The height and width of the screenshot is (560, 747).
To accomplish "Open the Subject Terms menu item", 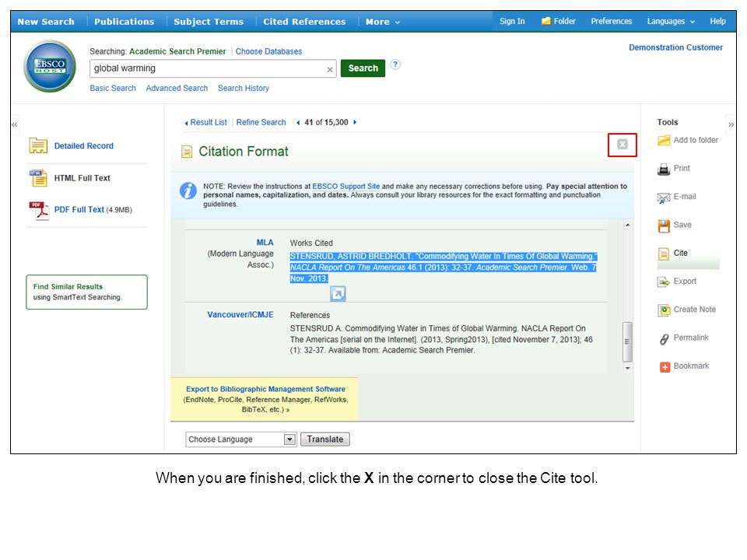I will pyautogui.click(x=209, y=22).
